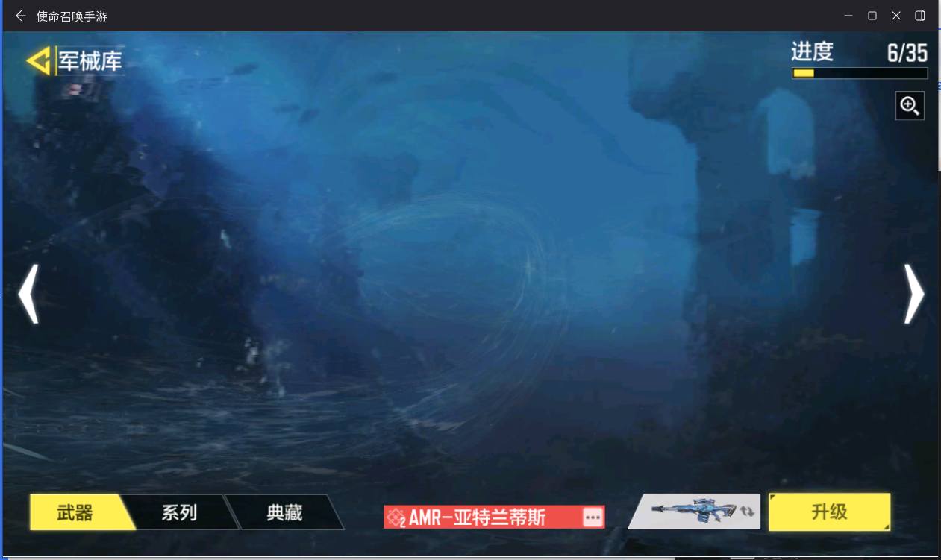The image size is (941, 560).
Task: Click the 军械库 title text
Action: click(x=90, y=61)
